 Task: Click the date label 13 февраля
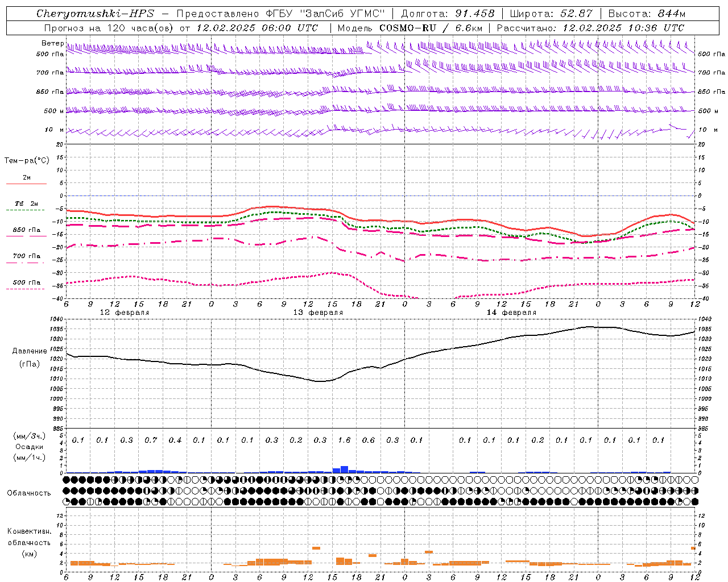pos(318,313)
